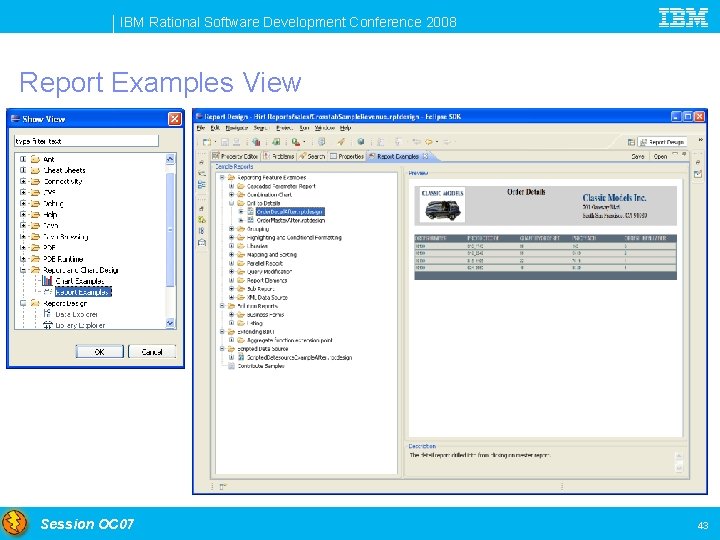
Task: Collapse the Report and Chart Design node
Action: (x=22, y=270)
